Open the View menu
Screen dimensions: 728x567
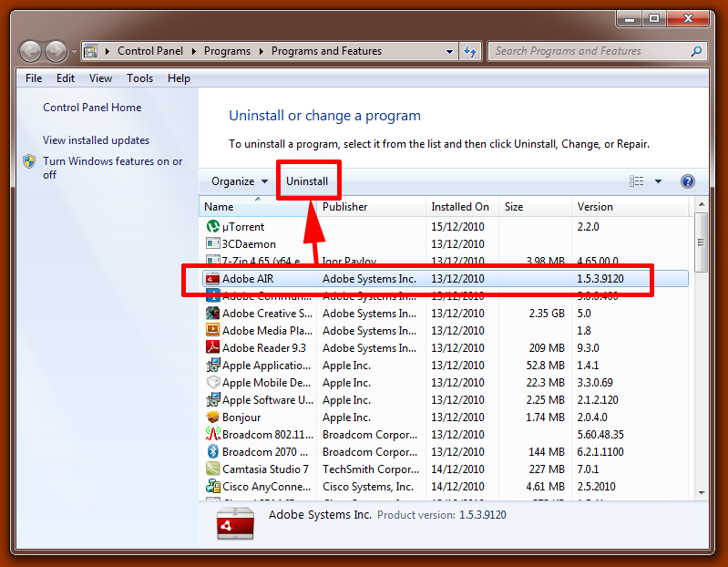click(x=100, y=78)
